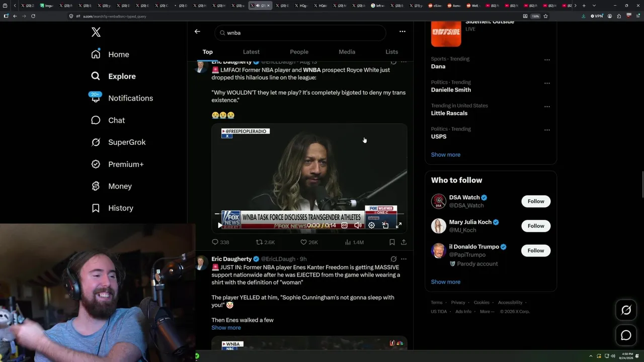Image resolution: width=644 pixels, height=362 pixels.
Task: Bookmark the Royce White post
Action: 392,242
